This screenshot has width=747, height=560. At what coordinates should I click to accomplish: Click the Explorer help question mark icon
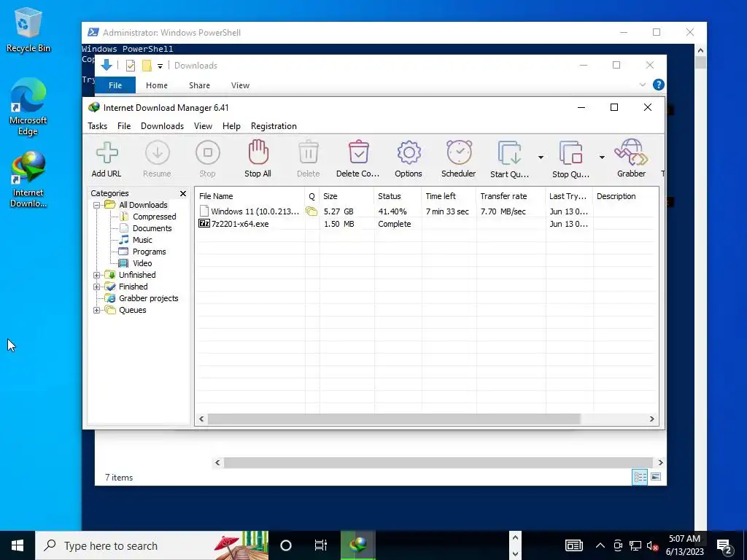click(x=659, y=85)
